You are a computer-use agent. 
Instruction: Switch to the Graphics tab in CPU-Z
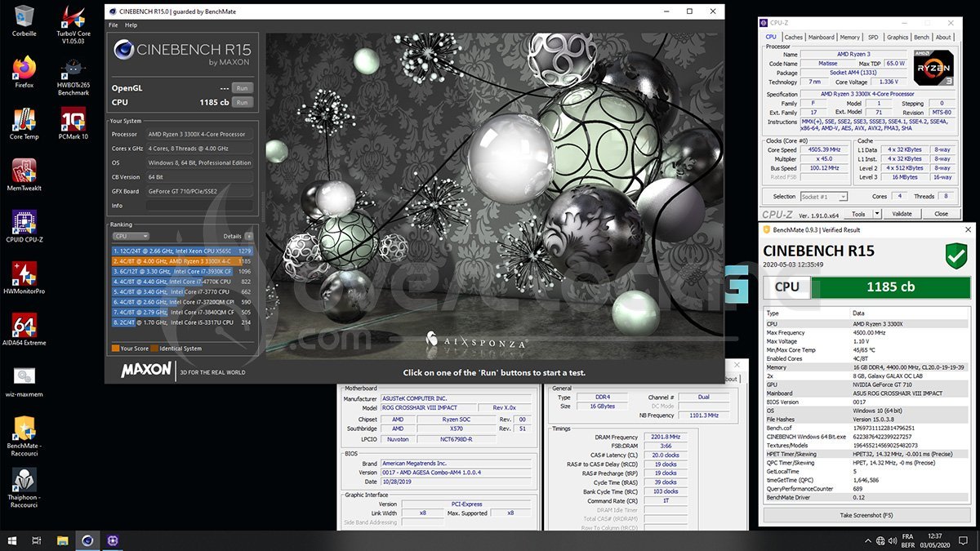898,37
